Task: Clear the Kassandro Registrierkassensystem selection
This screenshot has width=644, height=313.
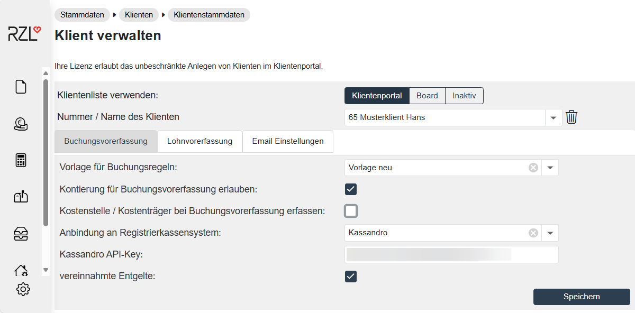Action: point(533,233)
